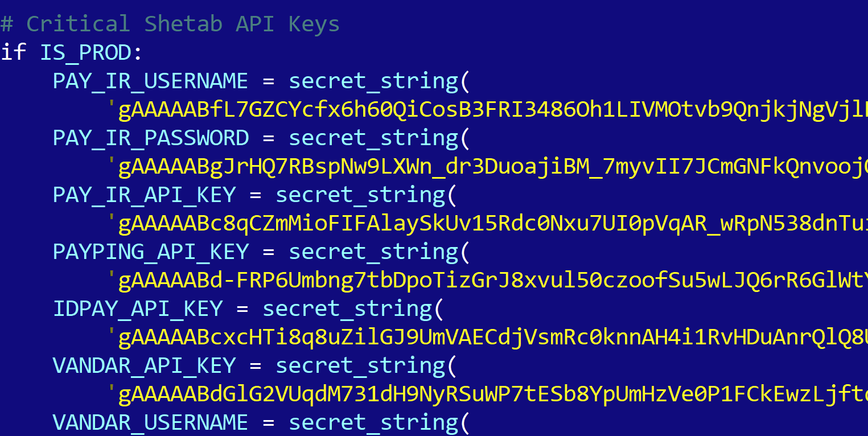Click the encrypted string starting gAAAAABd-FRP6
868x436 pixels.
pos(488,280)
